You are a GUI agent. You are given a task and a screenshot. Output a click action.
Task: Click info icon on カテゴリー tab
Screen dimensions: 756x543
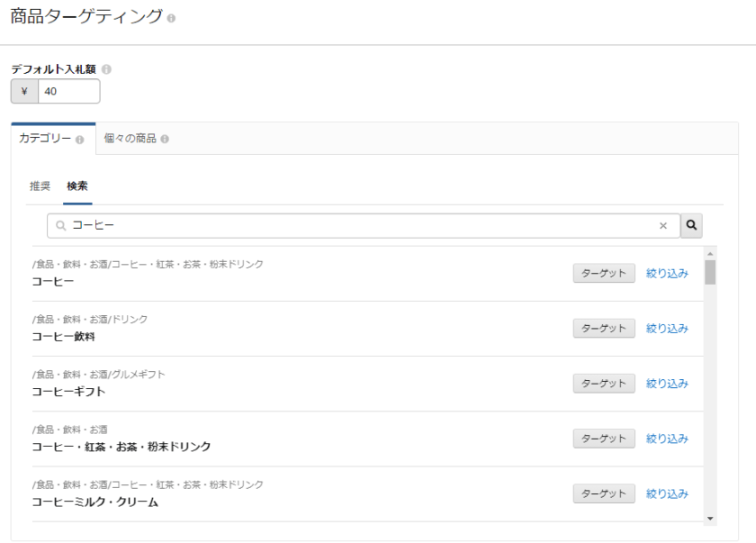coord(80,140)
